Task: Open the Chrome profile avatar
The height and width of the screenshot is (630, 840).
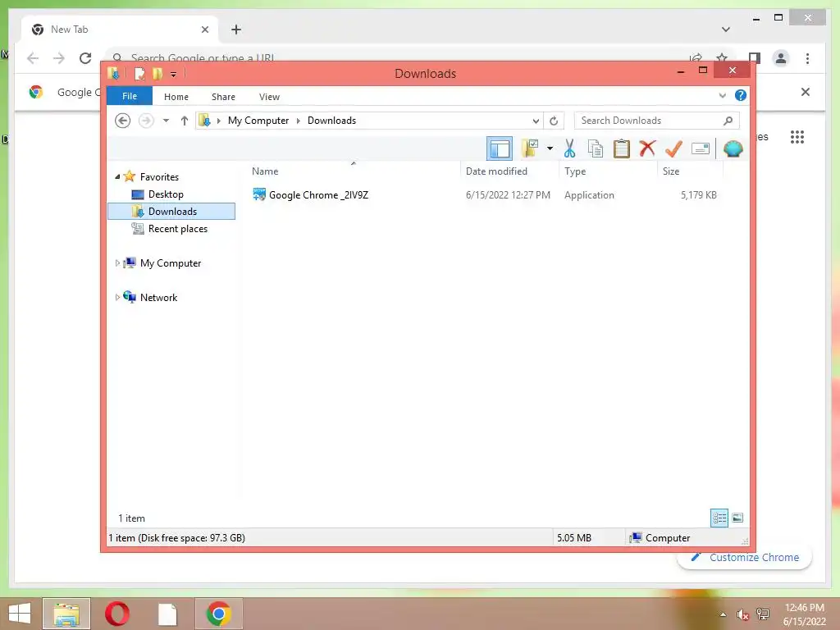Action: [x=781, y=58]
